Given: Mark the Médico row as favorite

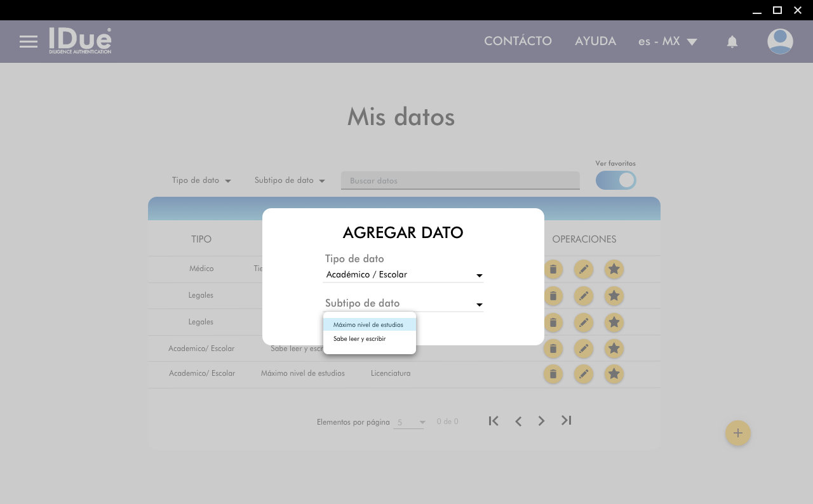Looking at the screenshot, I should point(614,269).
